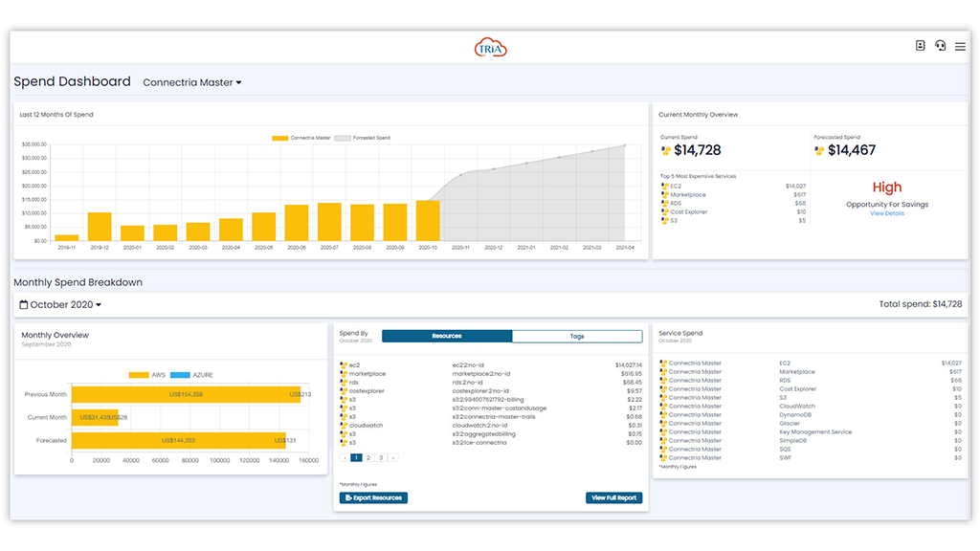The image size is (980, 551).
Task: Go to page 3 of resources
Action: tap(381, 458)
